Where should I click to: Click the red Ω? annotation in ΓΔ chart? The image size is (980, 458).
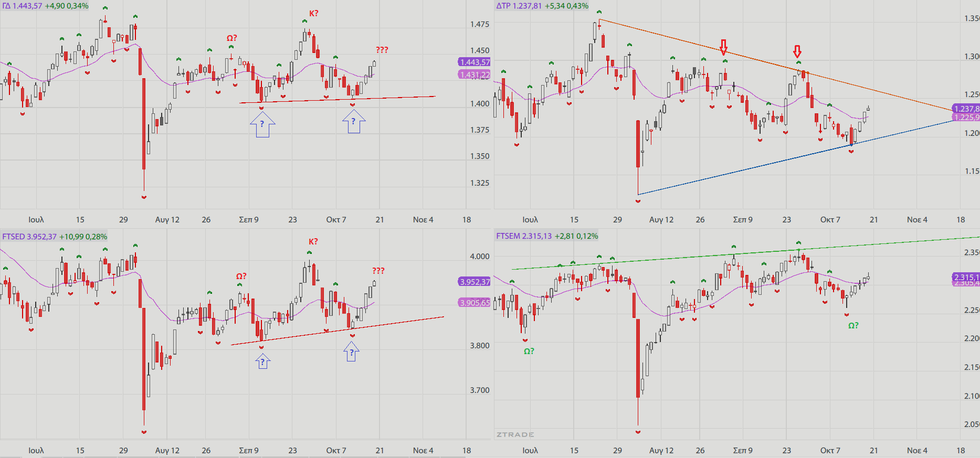pyautogui.click(x=232, y=38)
